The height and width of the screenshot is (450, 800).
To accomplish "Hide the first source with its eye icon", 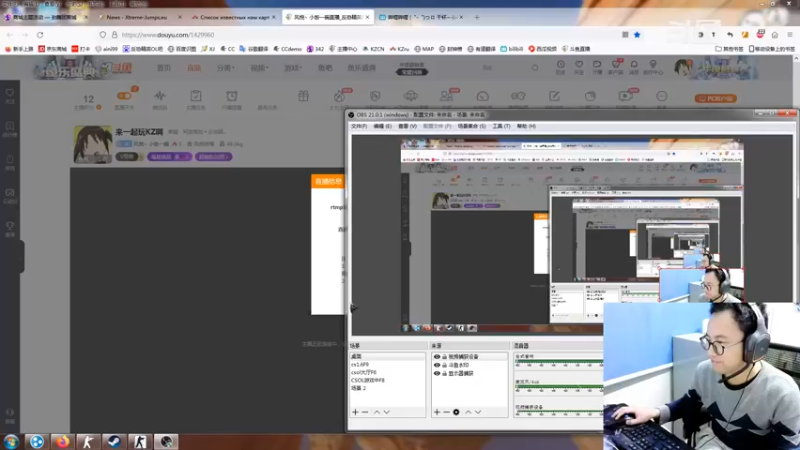I will coord(437,357).
